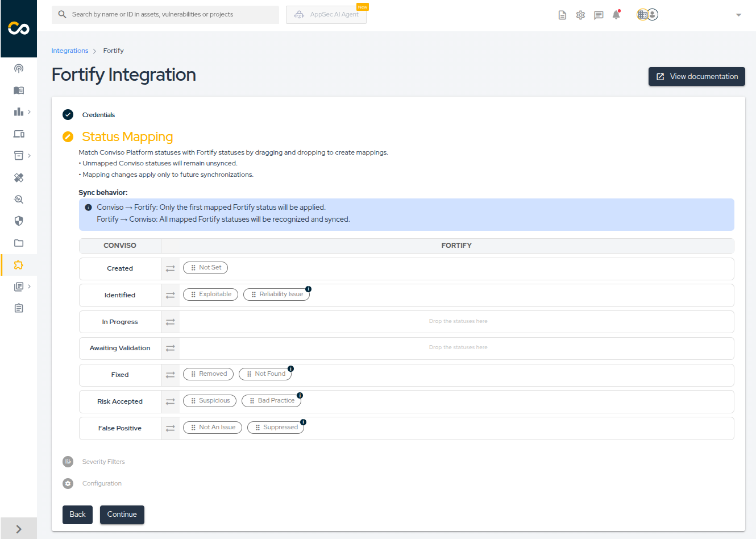Expand the archive box sidebar submenu
This screenshot has width=756, height=539.
(x=29, y=156)
